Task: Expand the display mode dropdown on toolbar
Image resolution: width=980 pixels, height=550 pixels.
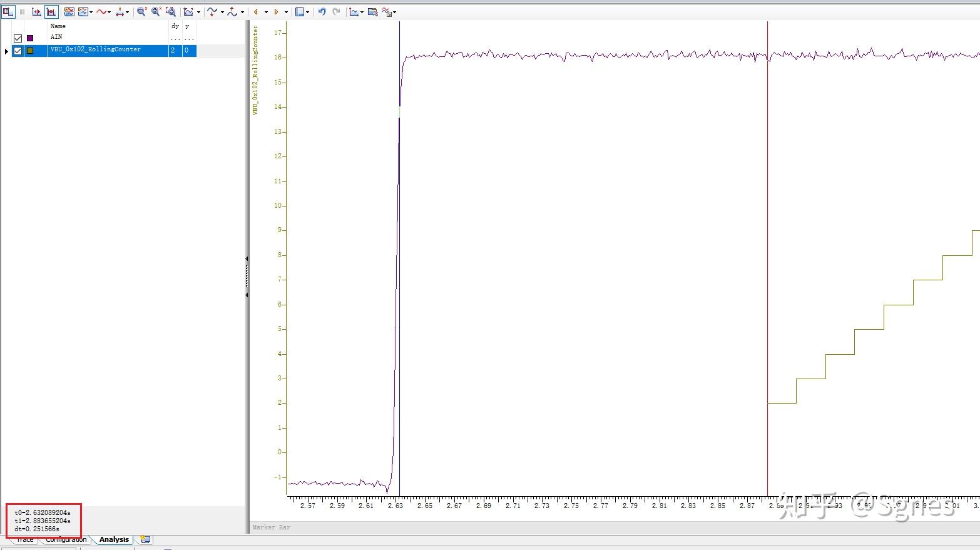Action: click(x=307, y=11)
